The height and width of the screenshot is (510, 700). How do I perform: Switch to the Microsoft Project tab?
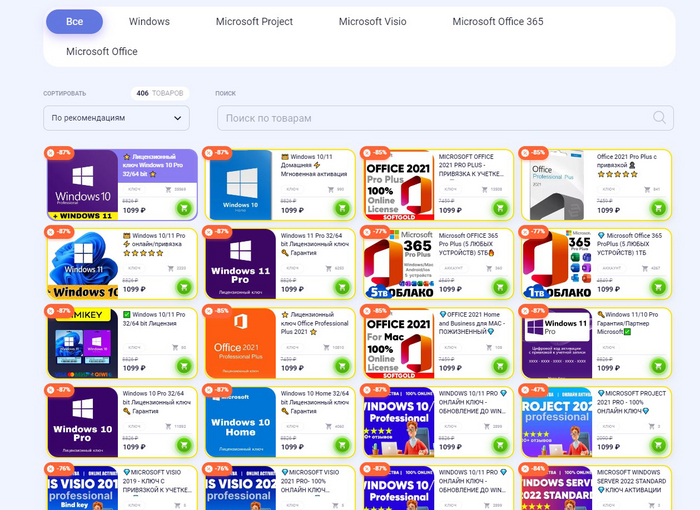(x=254, y=21)
